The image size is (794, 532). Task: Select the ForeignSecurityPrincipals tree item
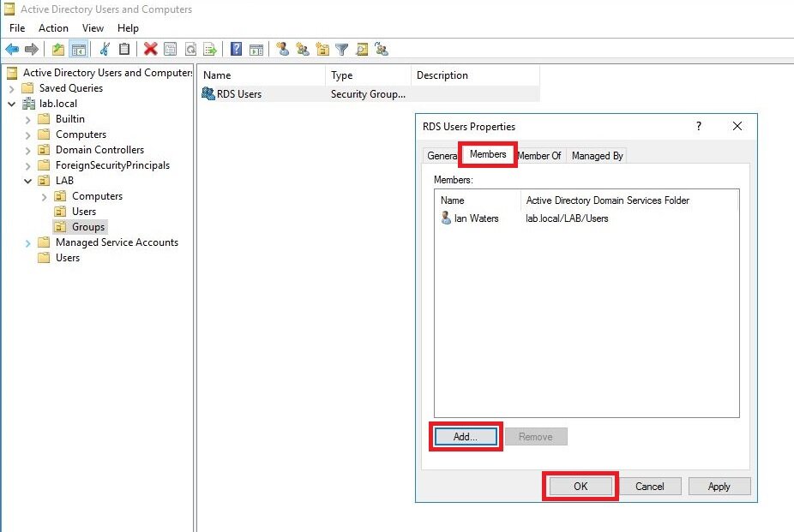(112, 165)
